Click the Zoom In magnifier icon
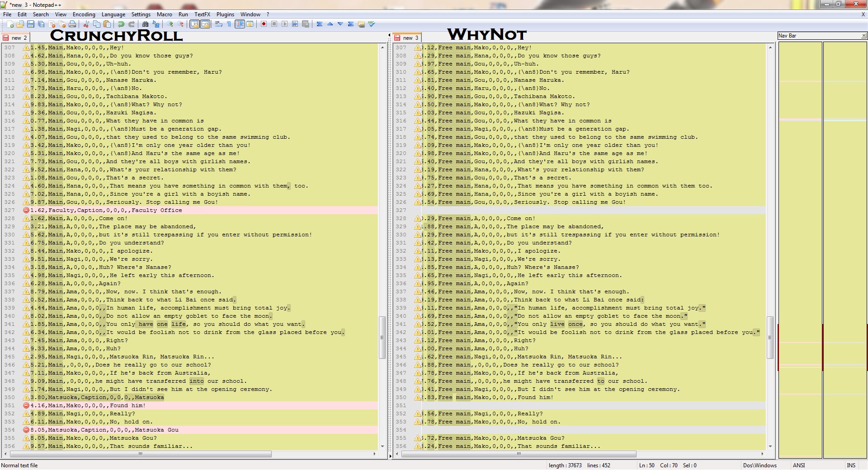This screenshot has width=868, height=470. click(170, 24)
